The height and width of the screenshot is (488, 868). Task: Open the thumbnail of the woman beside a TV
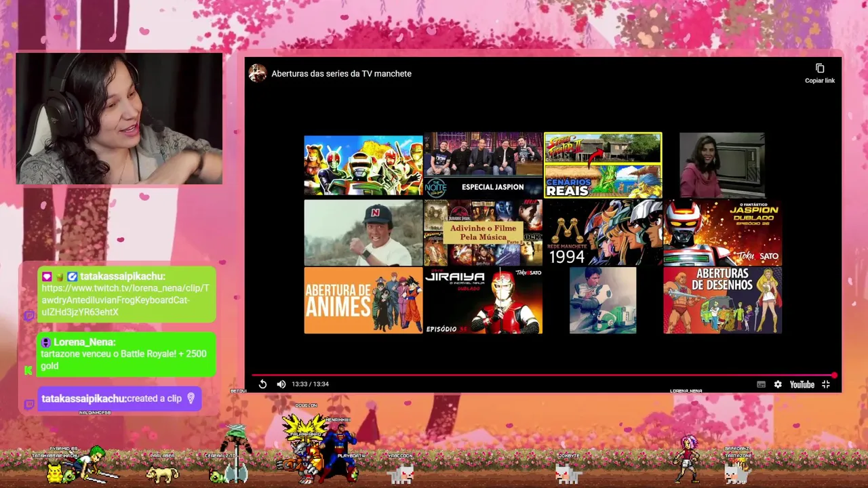click(722, 165)
